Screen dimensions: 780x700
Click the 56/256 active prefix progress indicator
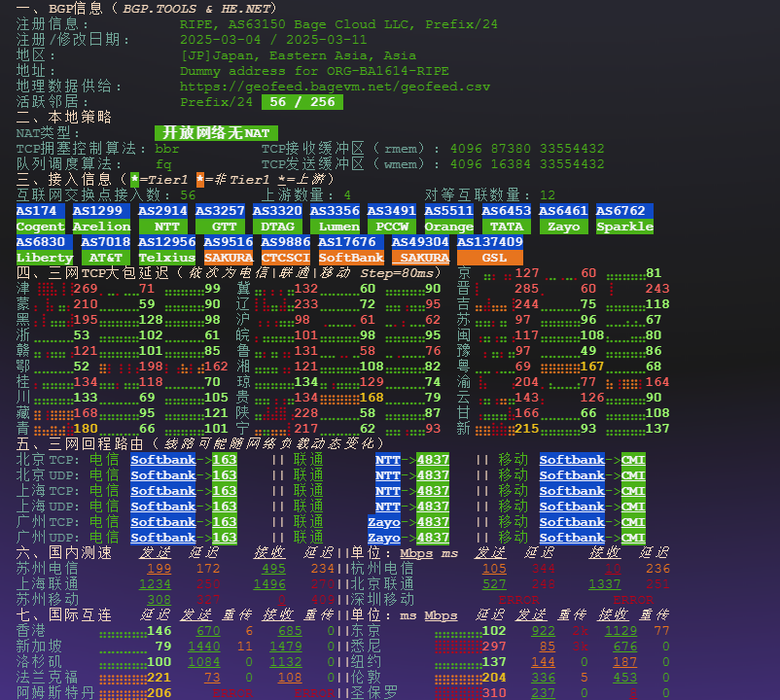(x=302, y=101)
